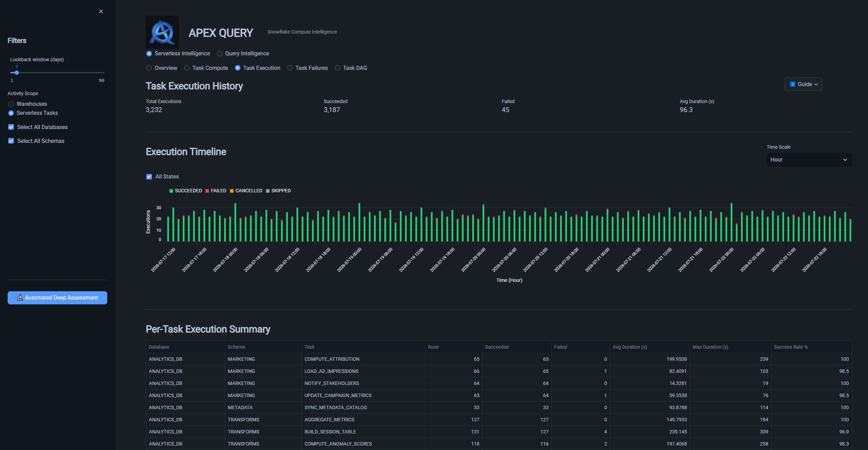Uncheck the All States checkbox
868x450 pixels.
click(149, 177)
